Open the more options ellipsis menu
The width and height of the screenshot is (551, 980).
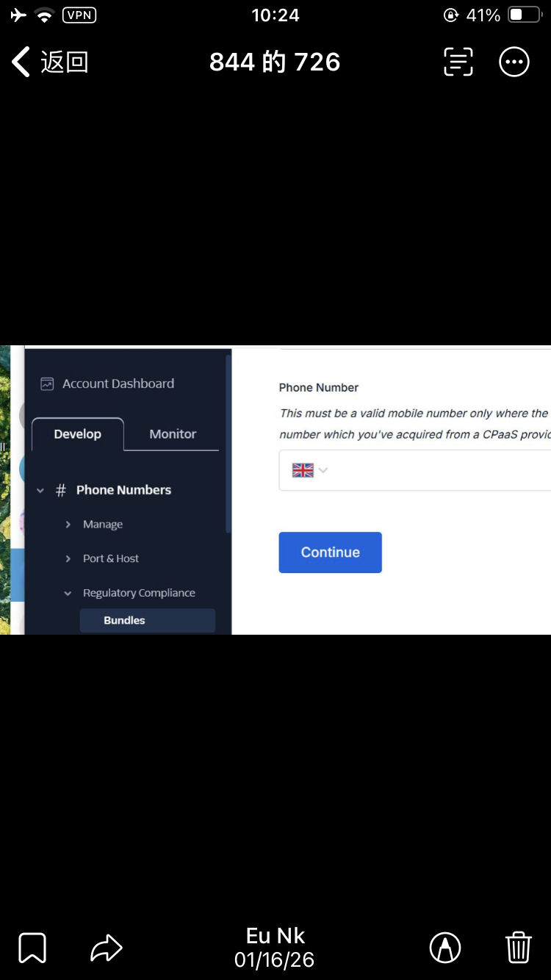tap(514, 62)
